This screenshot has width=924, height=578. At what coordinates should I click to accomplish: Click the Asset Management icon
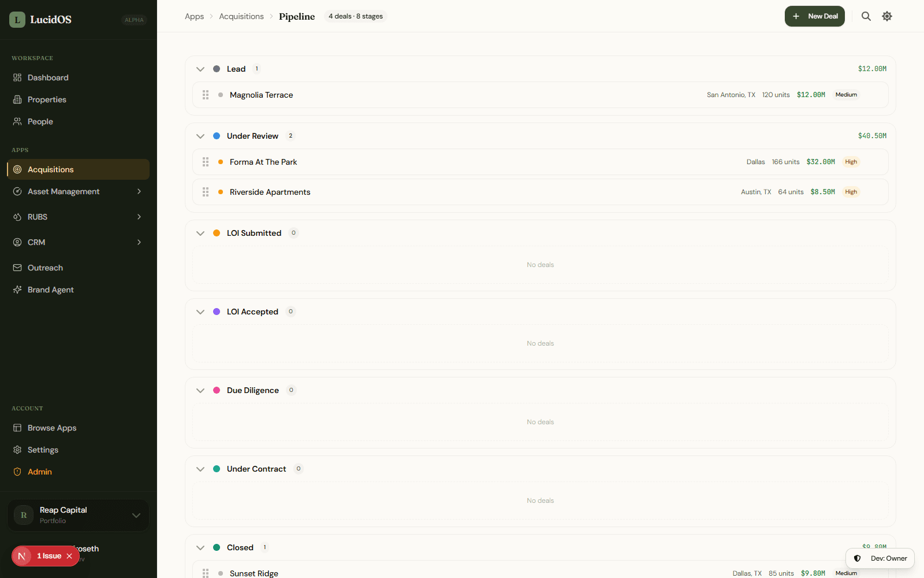pos(17,191)
